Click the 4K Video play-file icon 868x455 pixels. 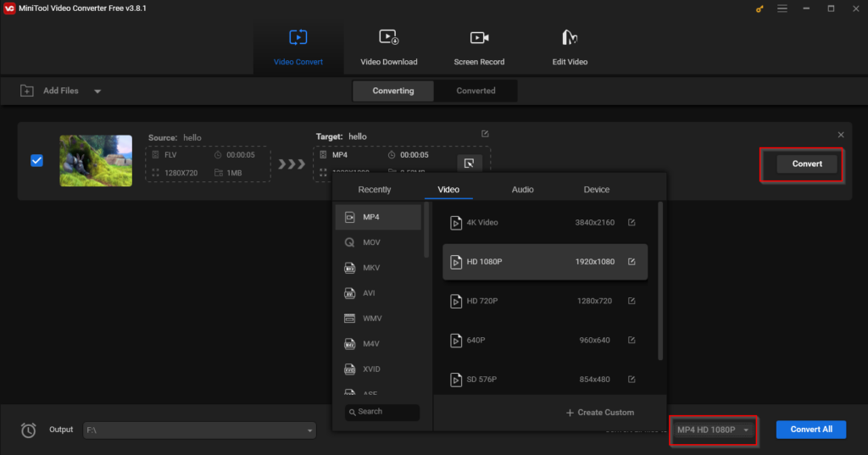point(455,223)
